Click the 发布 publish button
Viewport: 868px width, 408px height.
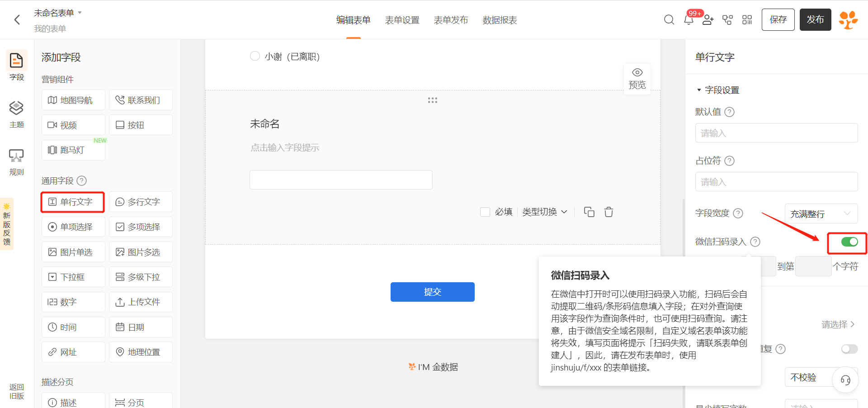pyautogui.click(x=816, y=20)
